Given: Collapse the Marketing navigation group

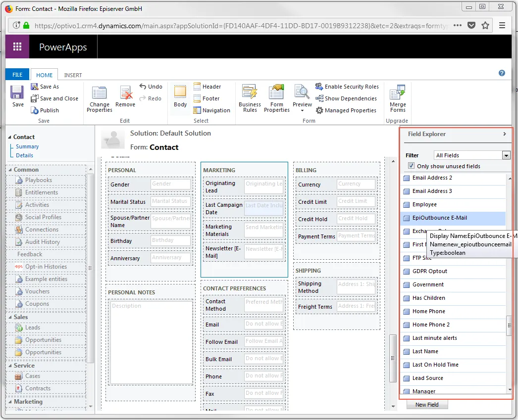Looking at the screenshot, I should click(10, 402).
